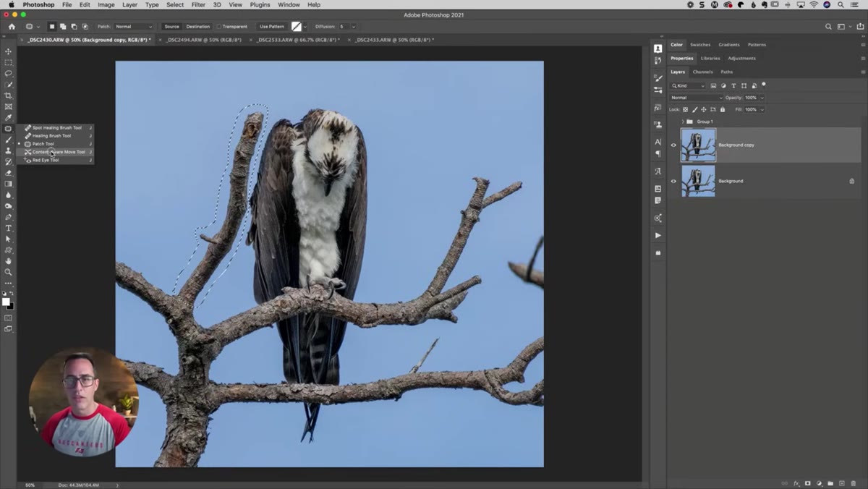The height and width of the screenshot is (489, 868).
Task: Open the Opacity slider dropdown
Action: 762,98
